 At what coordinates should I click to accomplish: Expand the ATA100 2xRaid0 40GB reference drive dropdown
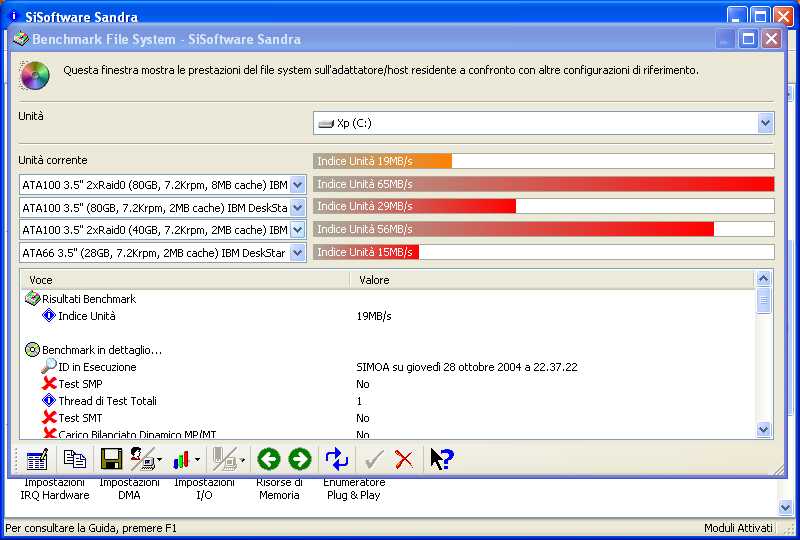298,230
